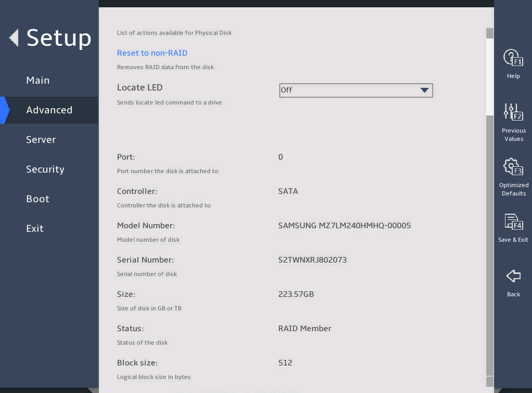Click the serial number S2TWNXRJ802073
The width and height of the screenshot is (532, 393).
click(x=313, y=260)
